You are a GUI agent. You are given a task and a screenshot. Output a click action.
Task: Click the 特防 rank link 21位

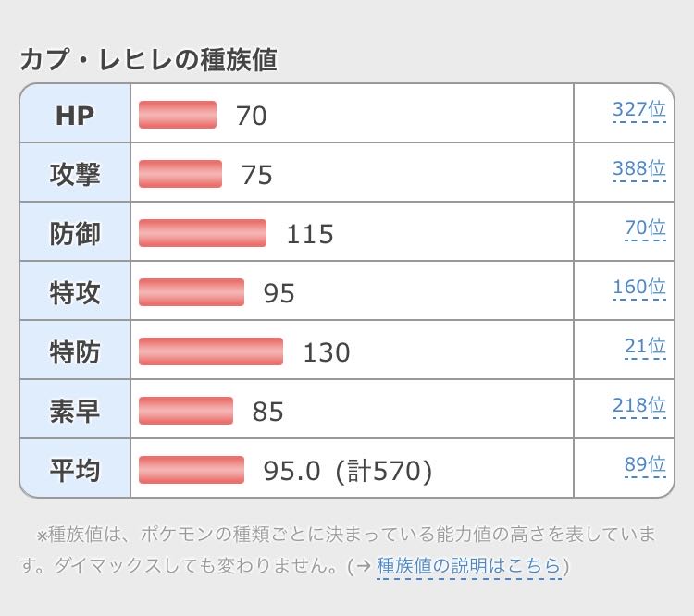click(644, 347)
